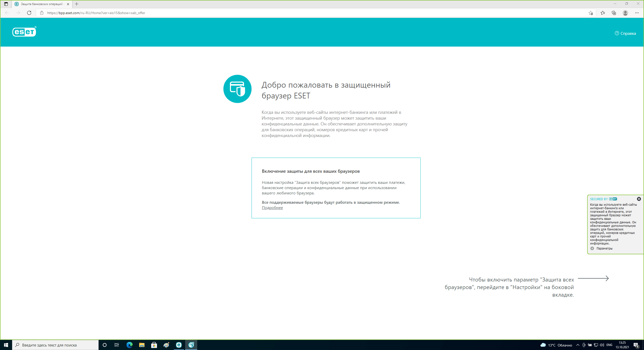The image size is (644, 350).
Task: Click the battery power tray icon
Action: pyautogui.click(x=590, y=345)
